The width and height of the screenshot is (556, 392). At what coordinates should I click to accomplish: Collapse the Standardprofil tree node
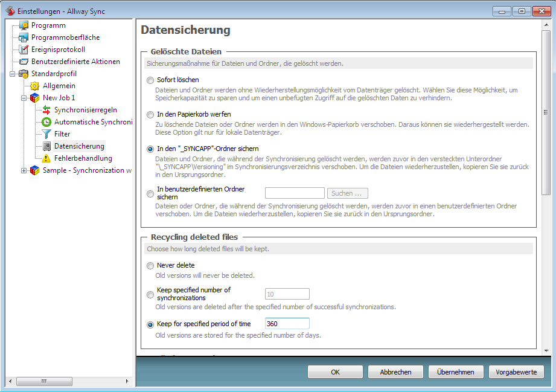(13, 74)
